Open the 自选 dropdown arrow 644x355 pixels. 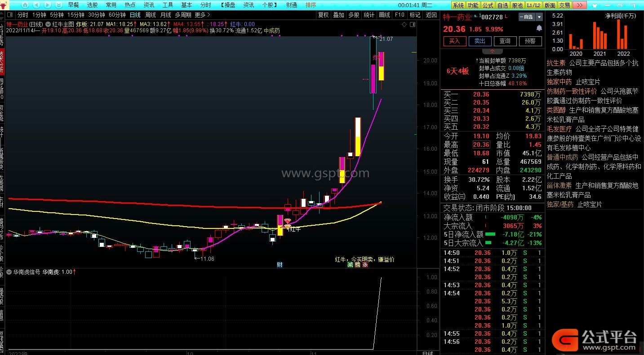(539, 17)
